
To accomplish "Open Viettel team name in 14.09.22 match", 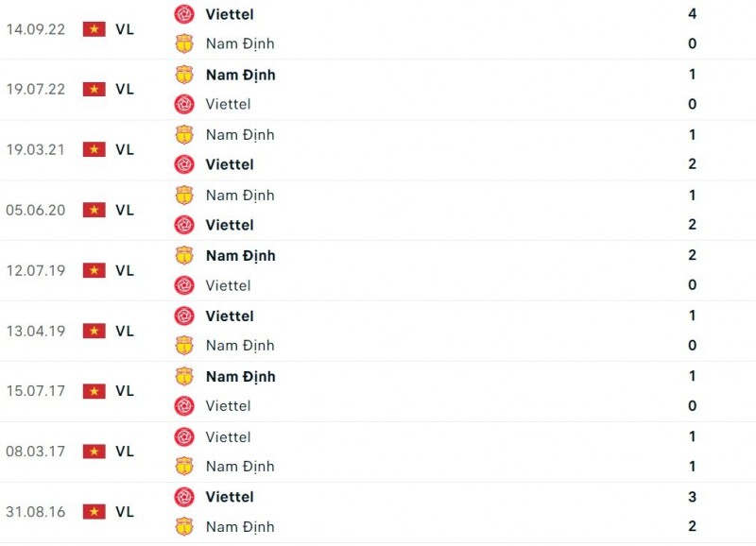I will (x=230, y=14).
